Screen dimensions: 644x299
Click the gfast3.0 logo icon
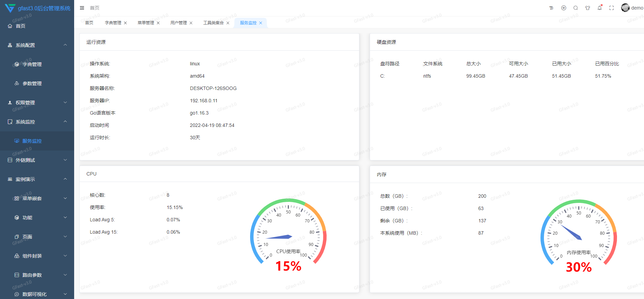(x=10, y=8)
